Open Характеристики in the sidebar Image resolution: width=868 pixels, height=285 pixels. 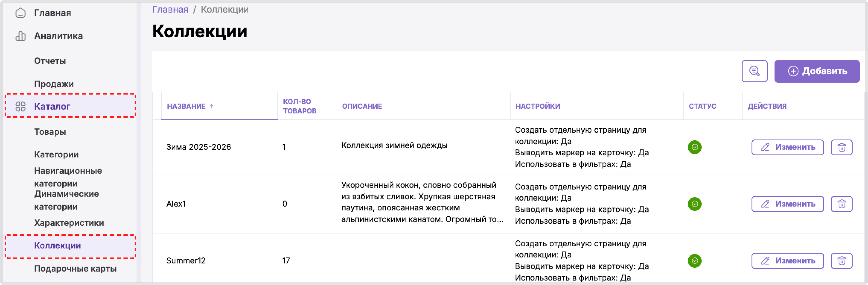pos(69,223)
